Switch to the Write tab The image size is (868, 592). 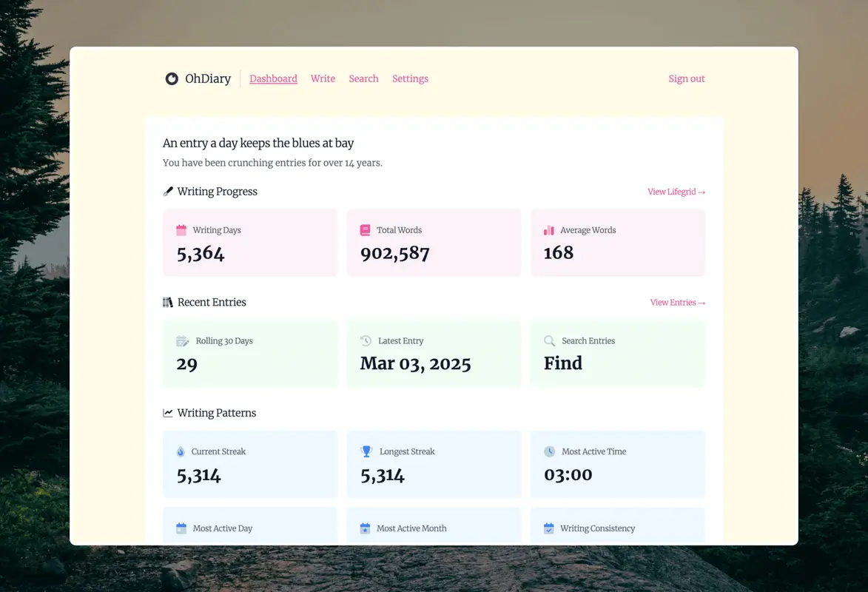[x=323, y=78]
